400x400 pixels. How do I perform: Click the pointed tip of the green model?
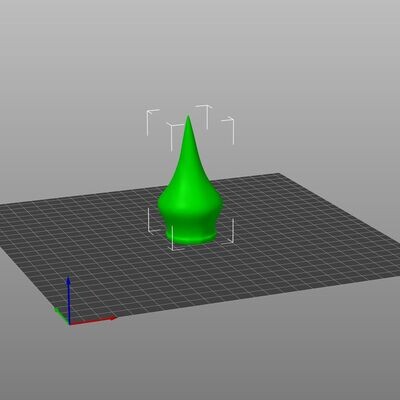coord(188,117)
